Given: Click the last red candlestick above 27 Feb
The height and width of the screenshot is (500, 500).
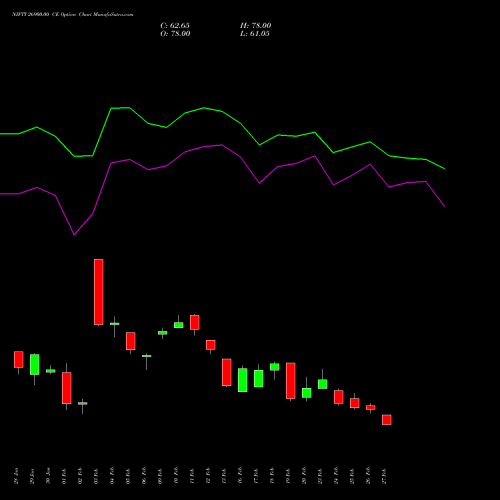Looking at the screenshot, I should point(387,420).
